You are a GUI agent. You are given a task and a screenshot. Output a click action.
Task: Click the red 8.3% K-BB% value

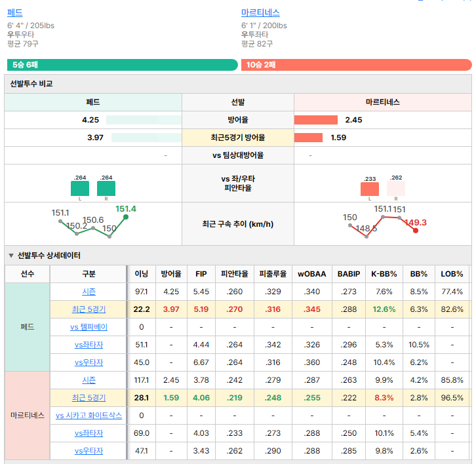click(384, 398)
